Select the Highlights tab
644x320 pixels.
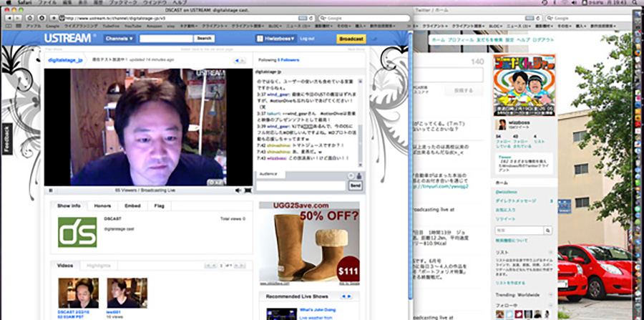coord(99,266)
